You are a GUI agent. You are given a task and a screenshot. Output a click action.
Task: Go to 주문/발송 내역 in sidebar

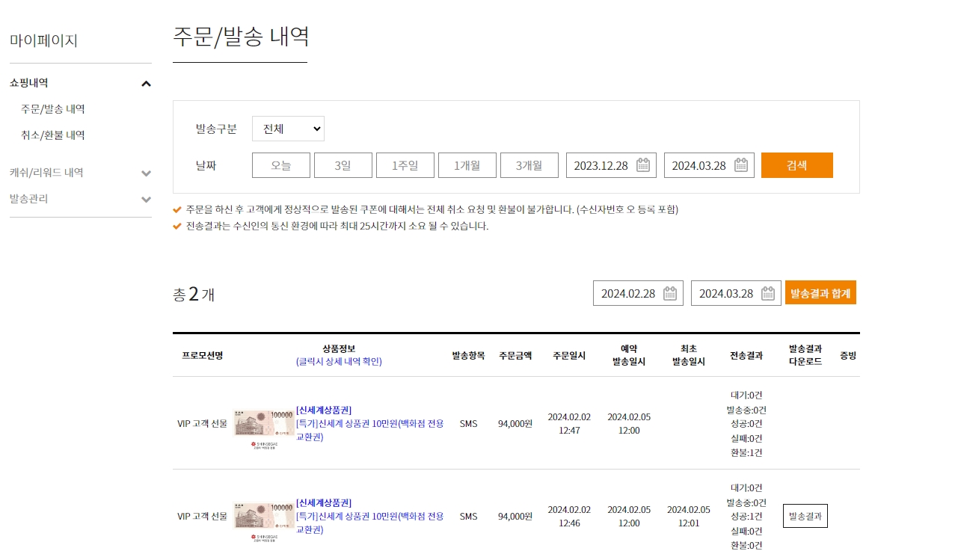[x=53, y=109]
